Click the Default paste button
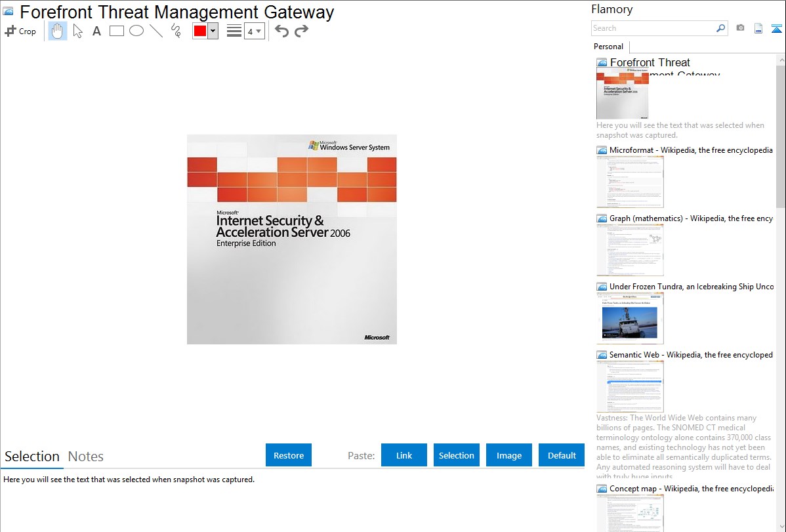The image size is (786, 532). pyautogui.click(x=562, y=455)
